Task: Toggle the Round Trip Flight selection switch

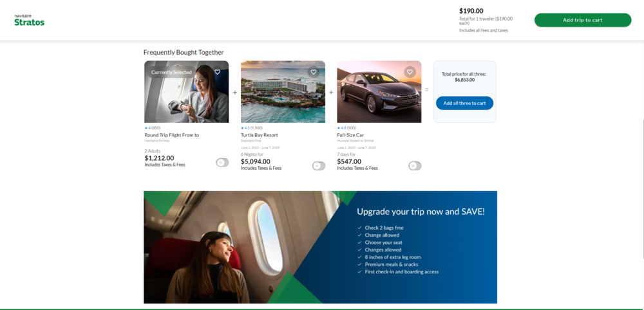Action: [x=222, y=163]
